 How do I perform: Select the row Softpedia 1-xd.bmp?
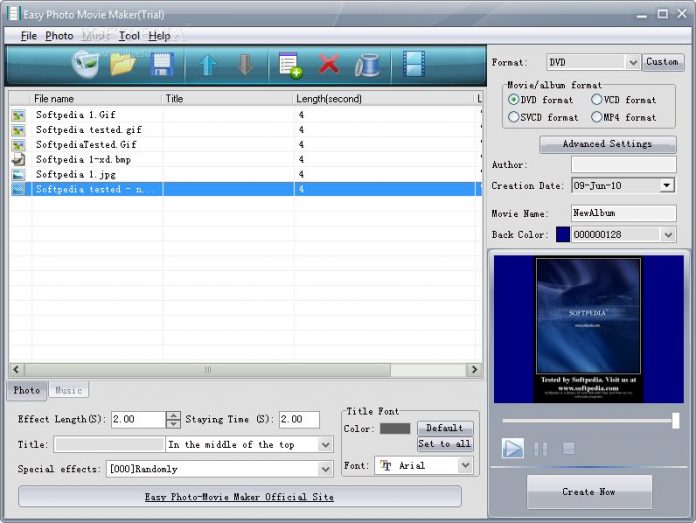(x=245, y=160)
